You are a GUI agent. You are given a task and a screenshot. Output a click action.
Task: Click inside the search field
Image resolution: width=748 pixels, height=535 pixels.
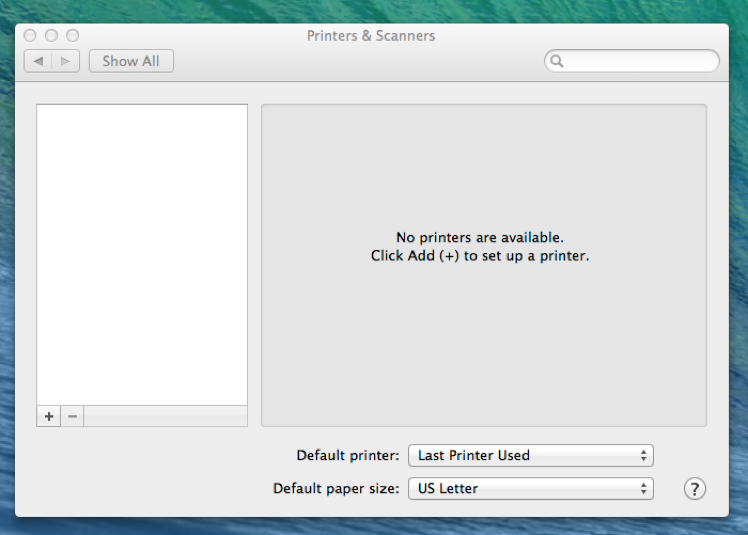click(632, 61)
